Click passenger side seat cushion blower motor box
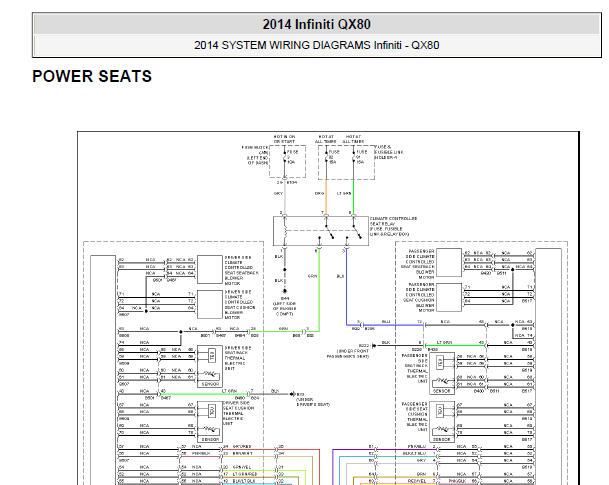This screenshot has height=485, width=609. [449, 297]
